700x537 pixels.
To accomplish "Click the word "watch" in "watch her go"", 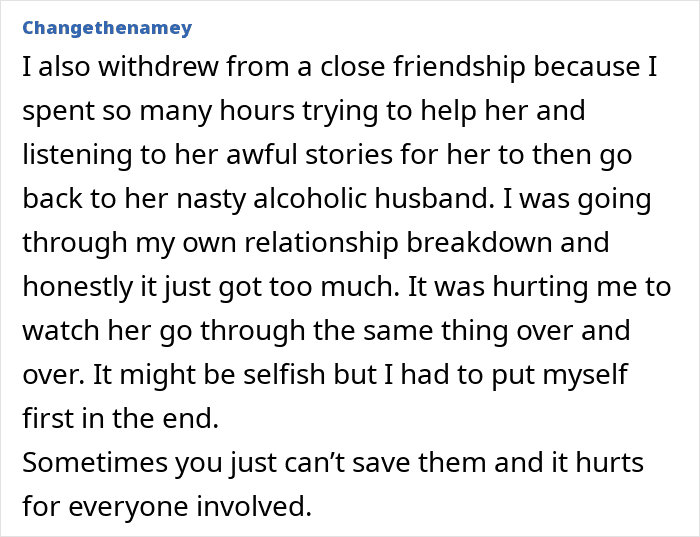I will point(61,330).
